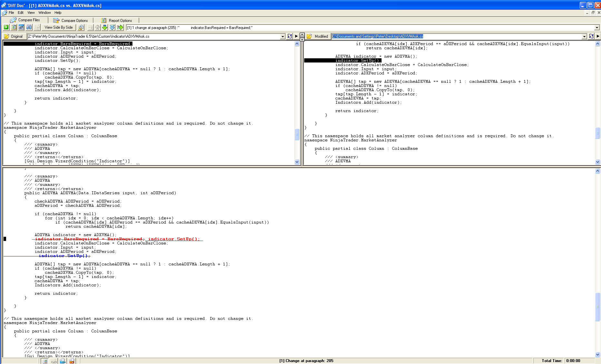The width and height of the screenshot is (601, 364).
Task: Open Find with the binoculars icon
Action: pyautogui.click(x=29, y=27)
